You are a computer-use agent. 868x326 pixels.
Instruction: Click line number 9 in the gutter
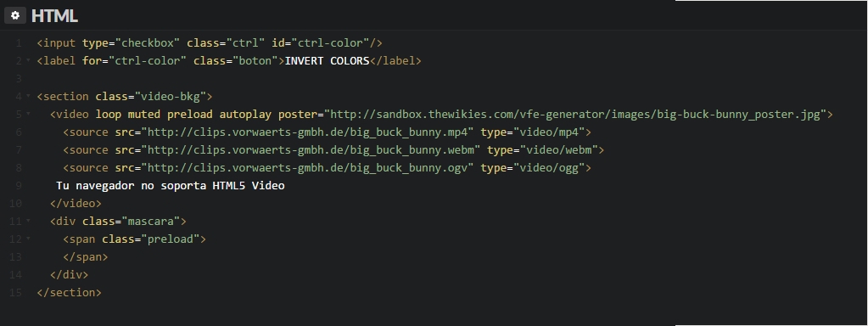(x=19, y=186)
